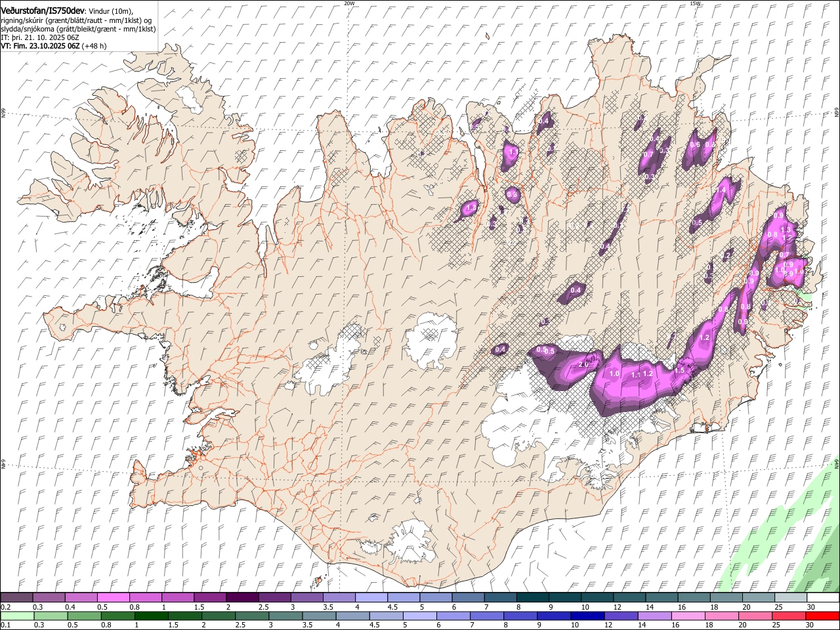
Task: Pick the deep blue 10–12 rain legend swatch
Action: [x=587, y=616]
